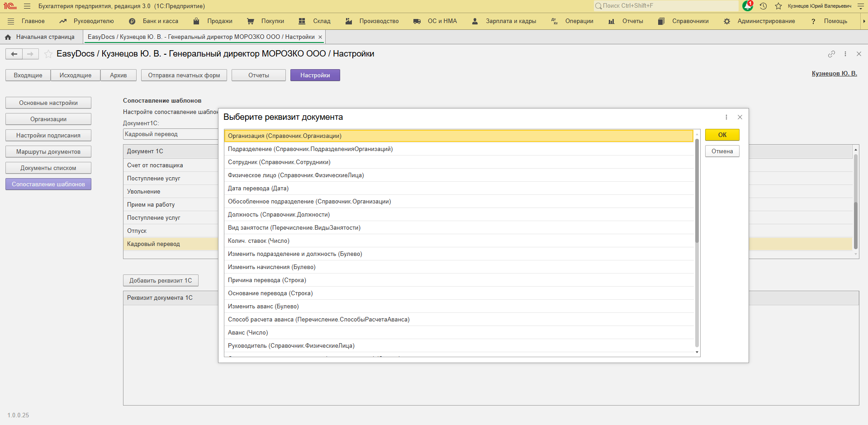The image size is (868, 425).
Task: Click the home icon for Начальная страница
Action: click(8, 37)
